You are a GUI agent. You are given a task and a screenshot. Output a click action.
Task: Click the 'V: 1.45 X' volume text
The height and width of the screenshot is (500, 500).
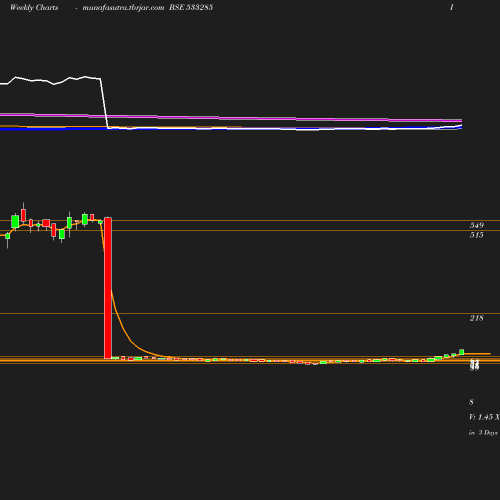484,417
